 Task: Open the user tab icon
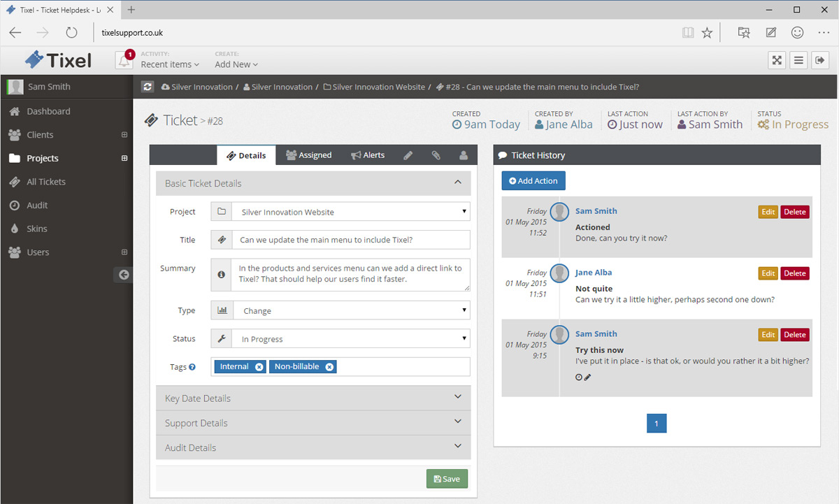[x=463, y=155]
